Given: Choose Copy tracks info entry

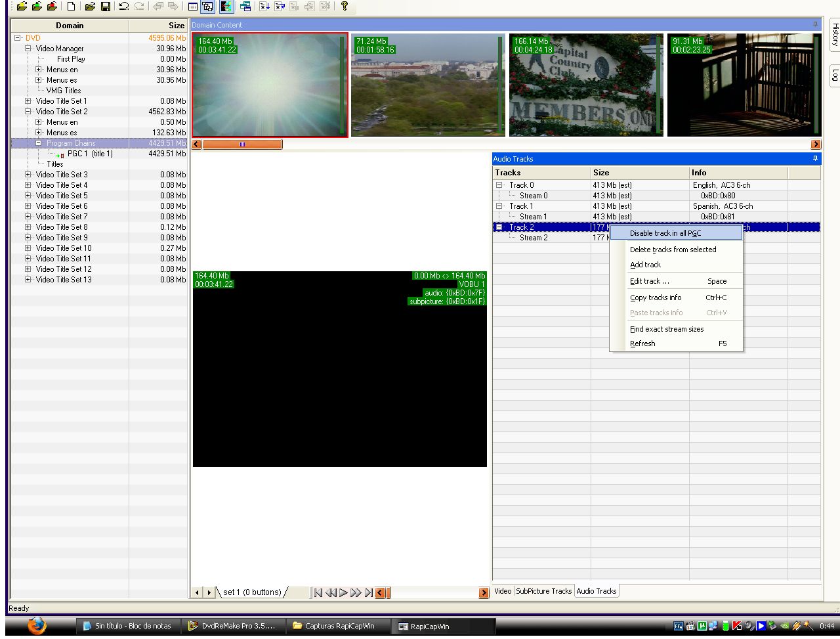Looking at the screenshot, I should click(x=676, y=297).
